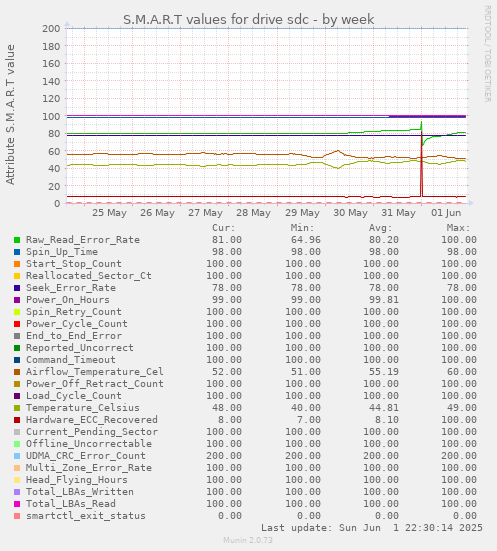Click the Last update timestamp text
This screenshot has width=497, height=551.
click(372, 528)
